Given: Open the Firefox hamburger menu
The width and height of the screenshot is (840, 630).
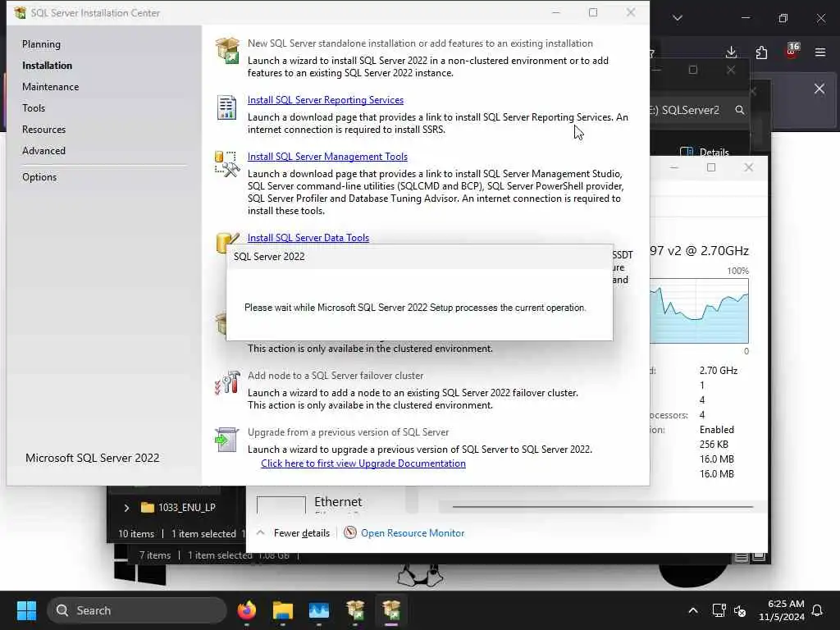Looking at the screenshot, I should tap(820, 52).
